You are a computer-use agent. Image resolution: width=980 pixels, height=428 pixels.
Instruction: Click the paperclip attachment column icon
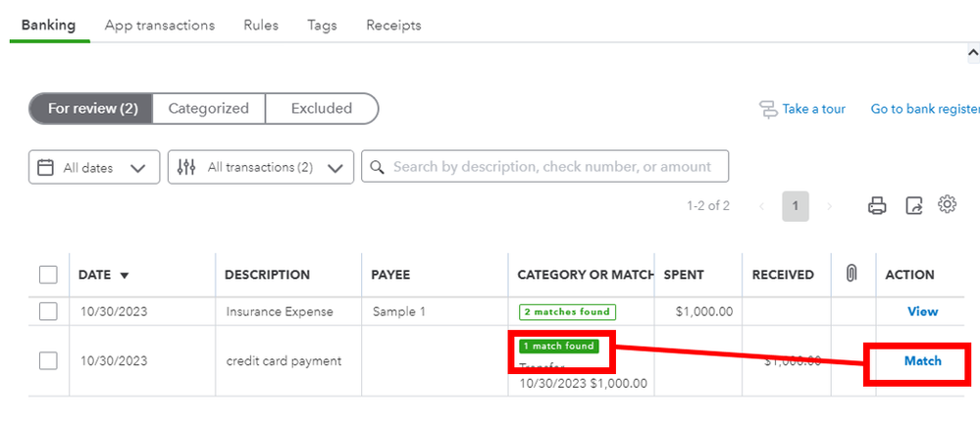tap(851, 274)
